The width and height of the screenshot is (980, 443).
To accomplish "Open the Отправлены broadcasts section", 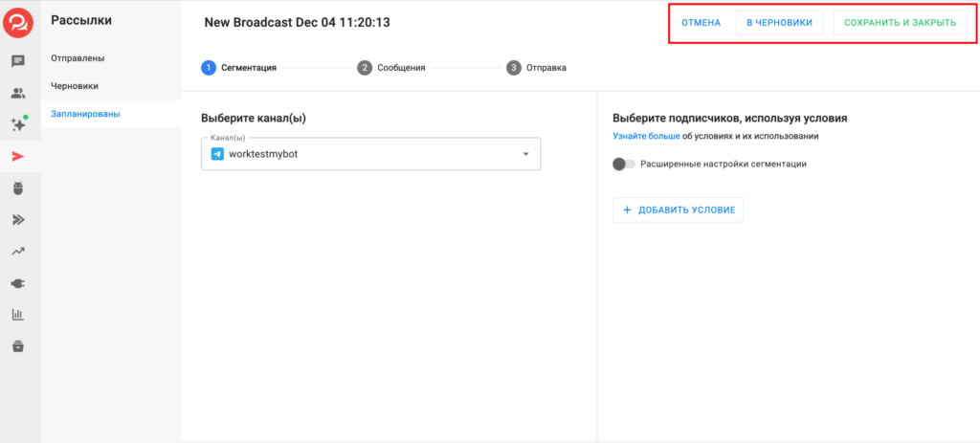I will pyautogui.click(x=78, y=58).
